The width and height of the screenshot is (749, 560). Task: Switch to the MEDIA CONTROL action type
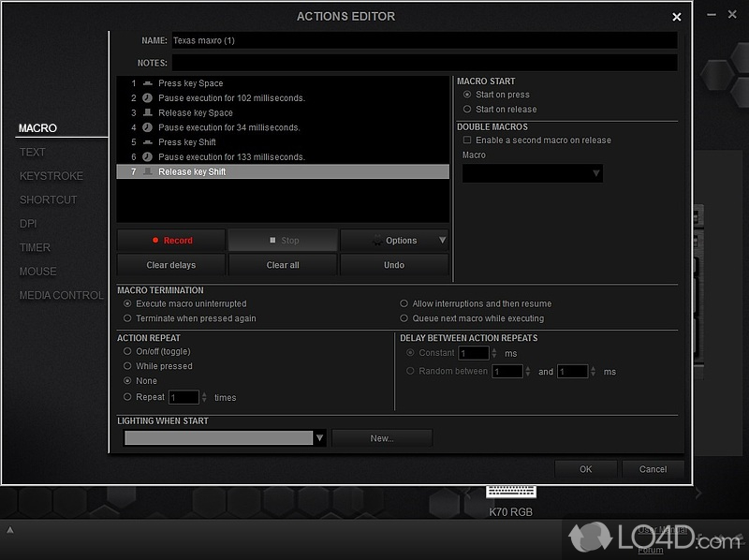(x=62, y=295)
